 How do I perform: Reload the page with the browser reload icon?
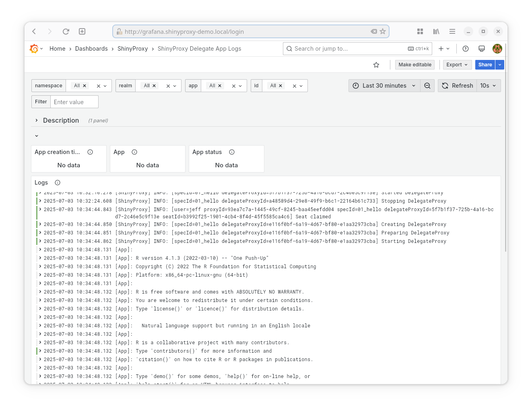pos(66,31)
